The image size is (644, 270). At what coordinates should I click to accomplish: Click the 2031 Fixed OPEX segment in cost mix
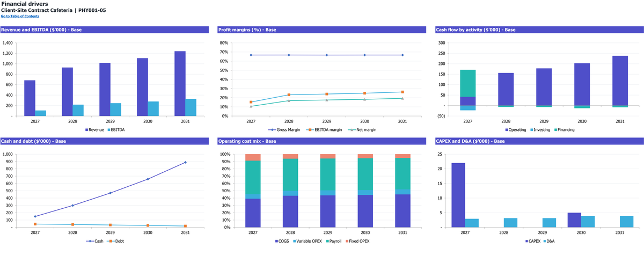click(403, 156)
